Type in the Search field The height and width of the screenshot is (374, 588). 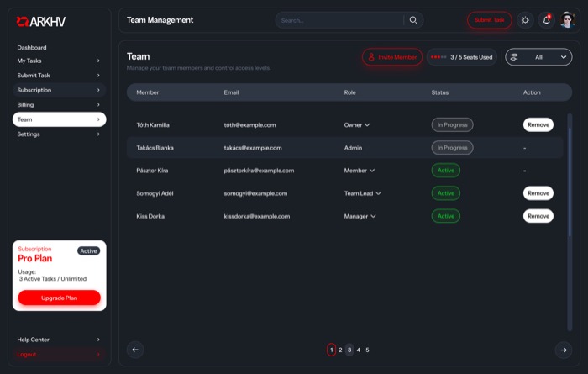coord(340,20)
